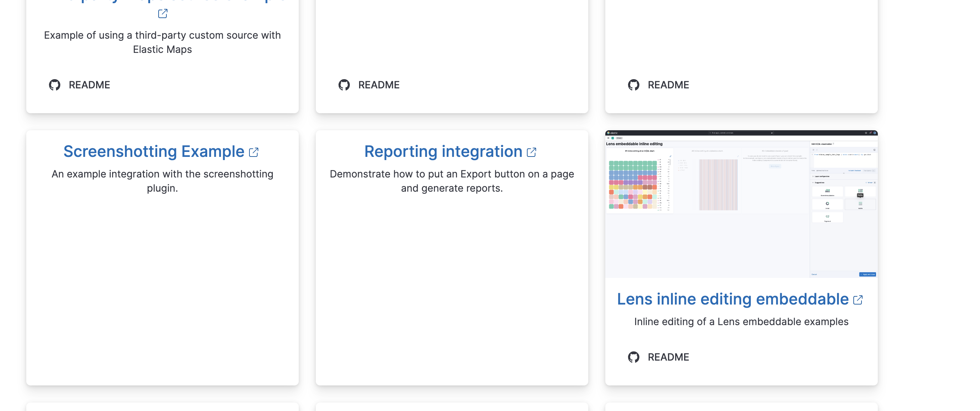980x411 pixels.
Task: Click external-link icon beside Lens inline editing embeddable
Action: click(858, 300)
